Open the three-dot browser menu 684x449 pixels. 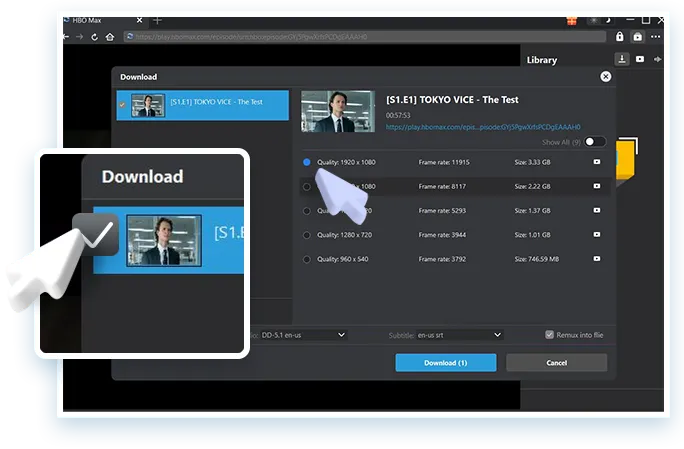[x=655, y=37]
